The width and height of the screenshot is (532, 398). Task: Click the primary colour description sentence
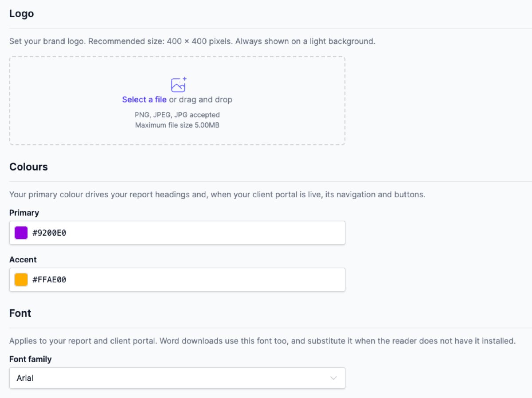[217, 195]
